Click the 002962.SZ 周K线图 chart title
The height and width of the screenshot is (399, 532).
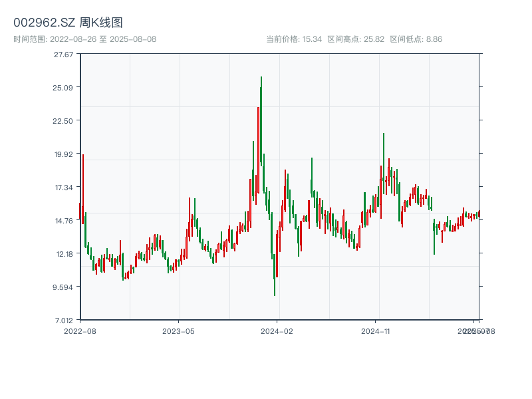68,23
